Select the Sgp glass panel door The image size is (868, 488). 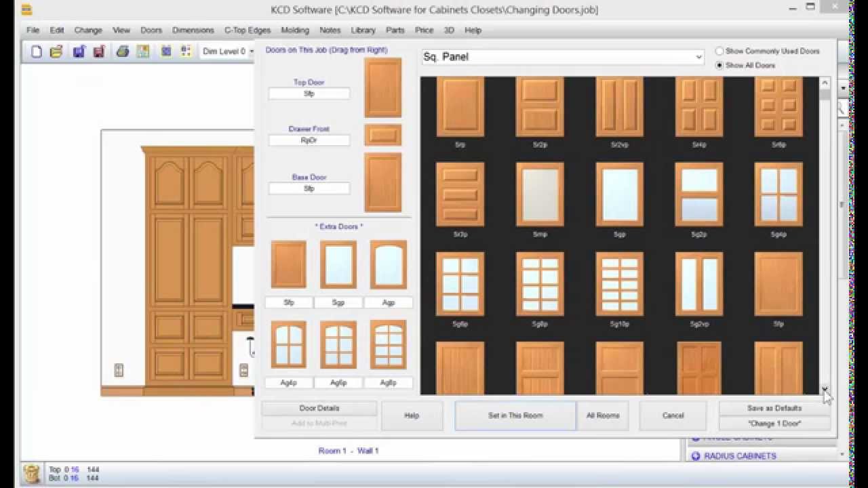619,194
